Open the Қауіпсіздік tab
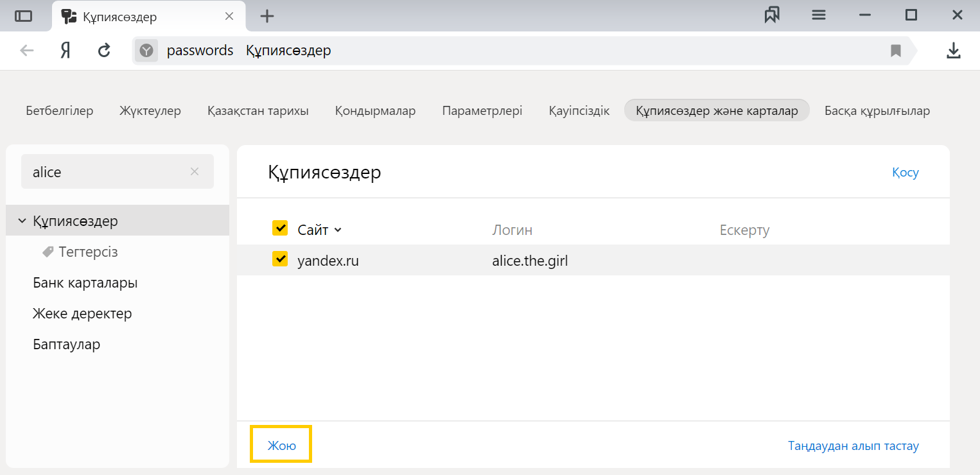980x475 pixels. [x=579, y=110]
